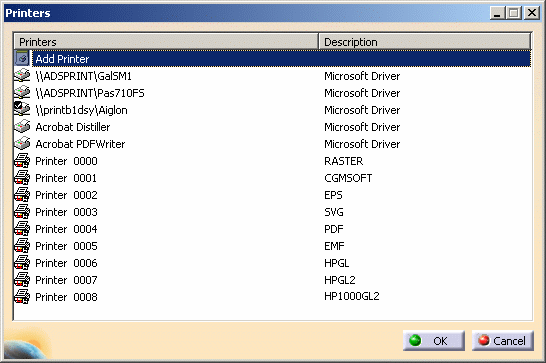Screen dimensions: 546x363
Task: Dismiss dialog with the Cancel button
Action: click(x=502, y=340)
